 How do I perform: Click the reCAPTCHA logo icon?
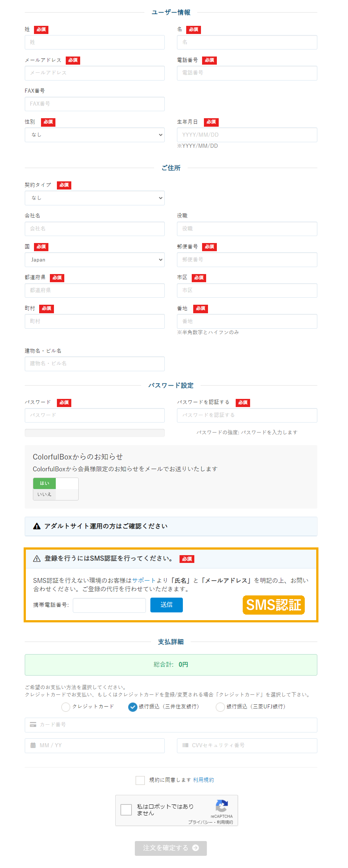(x=222, y=806)
